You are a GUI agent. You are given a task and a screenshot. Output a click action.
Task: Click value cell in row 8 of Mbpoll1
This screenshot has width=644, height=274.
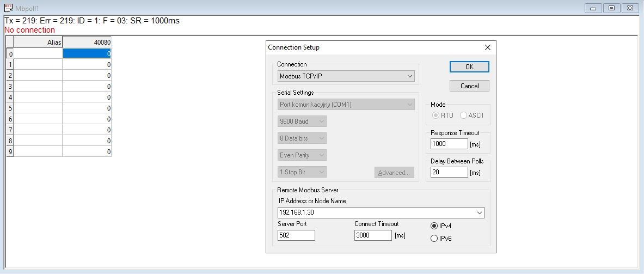click(87, 141)
